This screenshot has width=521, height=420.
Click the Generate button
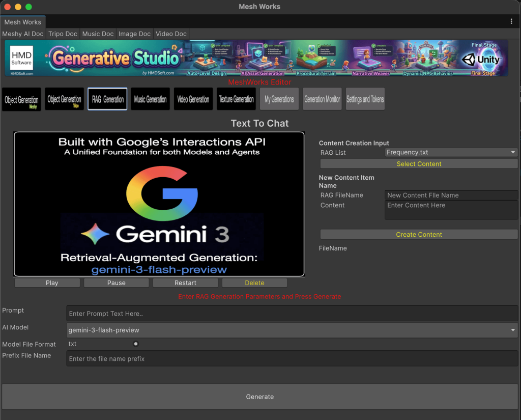[x=260, y=397]
